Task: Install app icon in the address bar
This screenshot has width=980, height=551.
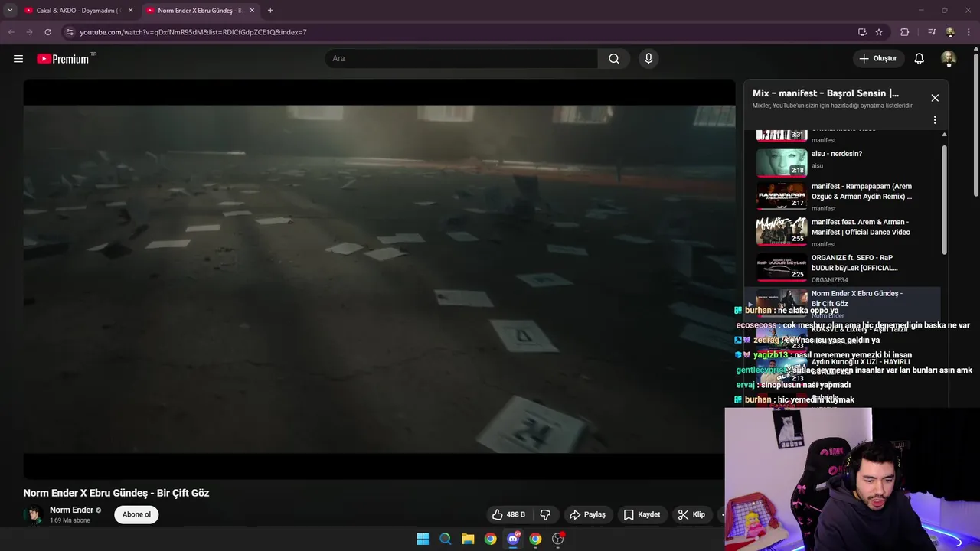Action: tap(862, 32)
